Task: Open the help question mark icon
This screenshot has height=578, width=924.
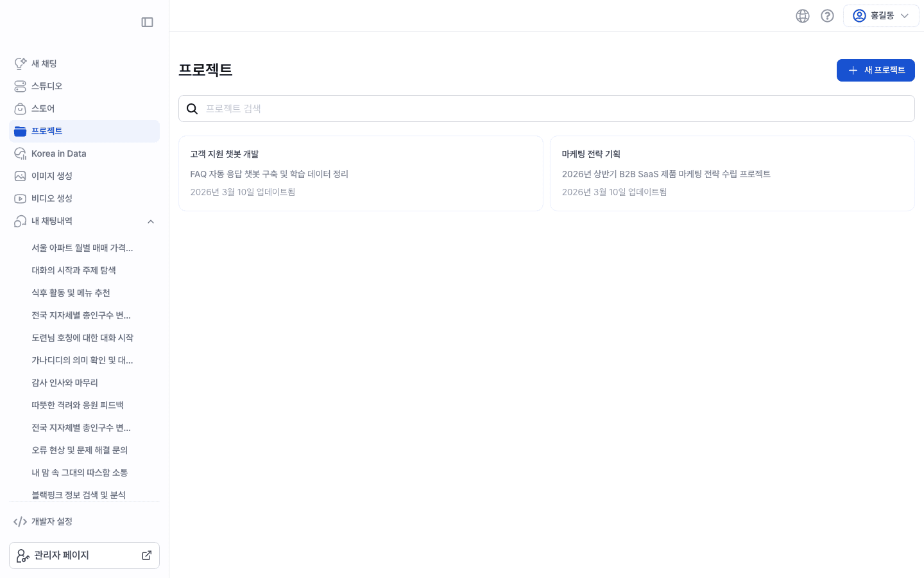Action: [827, 15]
